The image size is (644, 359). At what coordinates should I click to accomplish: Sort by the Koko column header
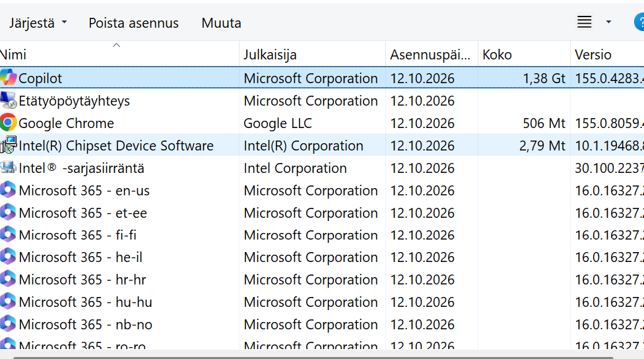(524, 54)
